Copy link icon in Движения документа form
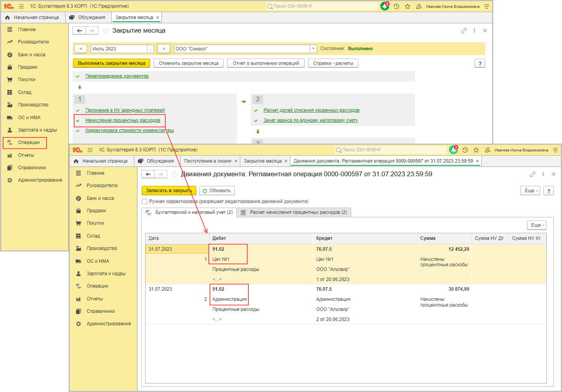 [533, 174]
